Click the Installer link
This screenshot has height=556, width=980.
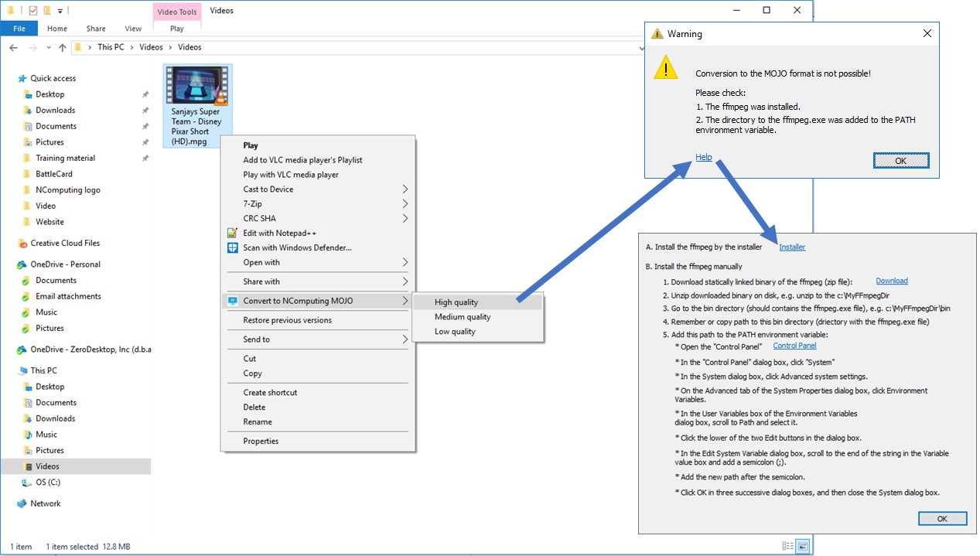tap(792, 247)
